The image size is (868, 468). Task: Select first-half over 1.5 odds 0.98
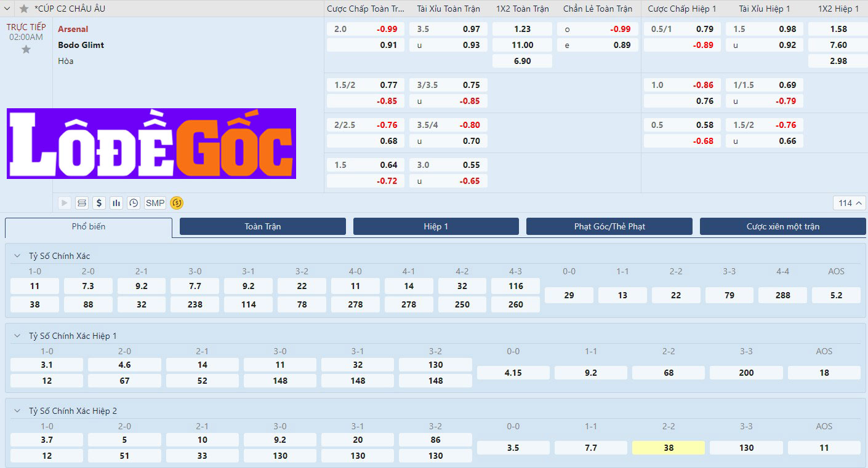[765, 29]
